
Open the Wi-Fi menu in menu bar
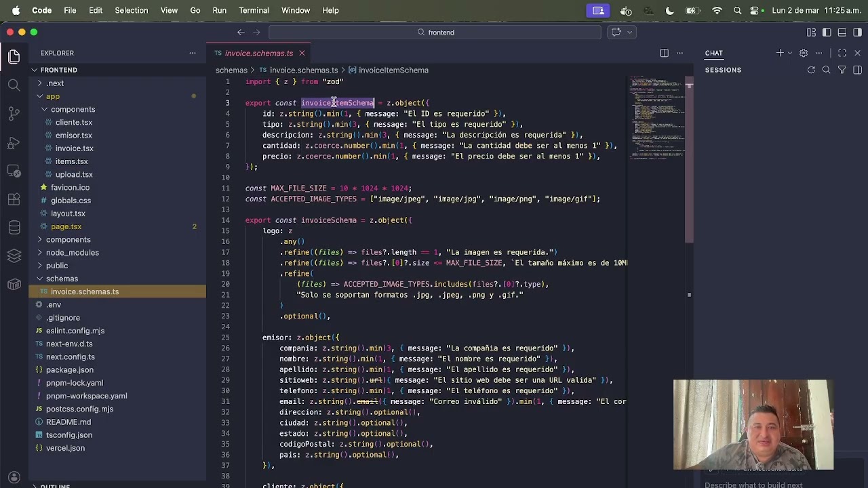click(717, 10)
